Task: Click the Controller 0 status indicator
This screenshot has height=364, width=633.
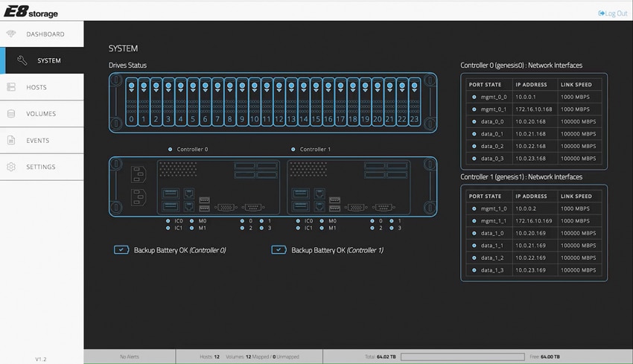Action: tap(170, 150)
